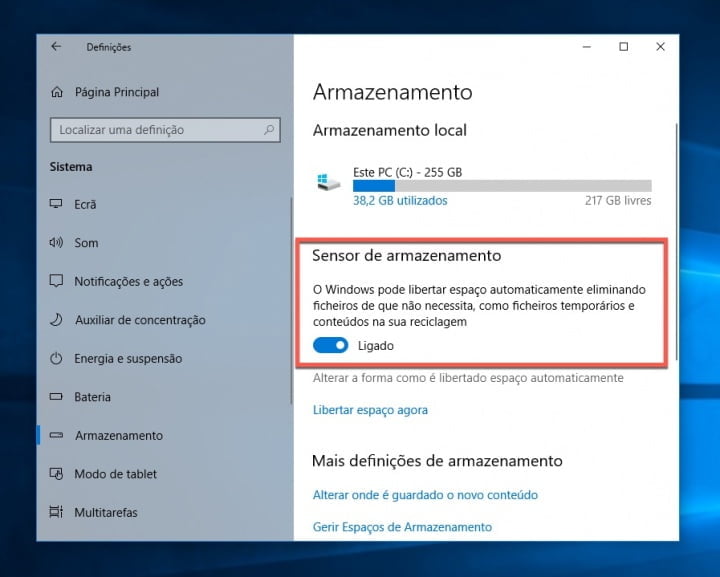Open the 38,2 GB utilizados link
720x577 pixels.
(x=400, y=201)
